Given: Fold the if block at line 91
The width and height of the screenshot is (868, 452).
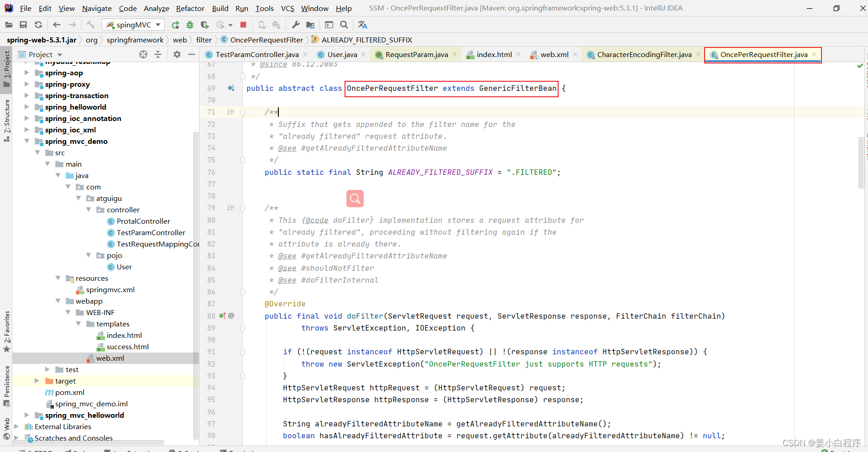Looking at the screenshot, I should pyautogui.click(x=243, y=352).
